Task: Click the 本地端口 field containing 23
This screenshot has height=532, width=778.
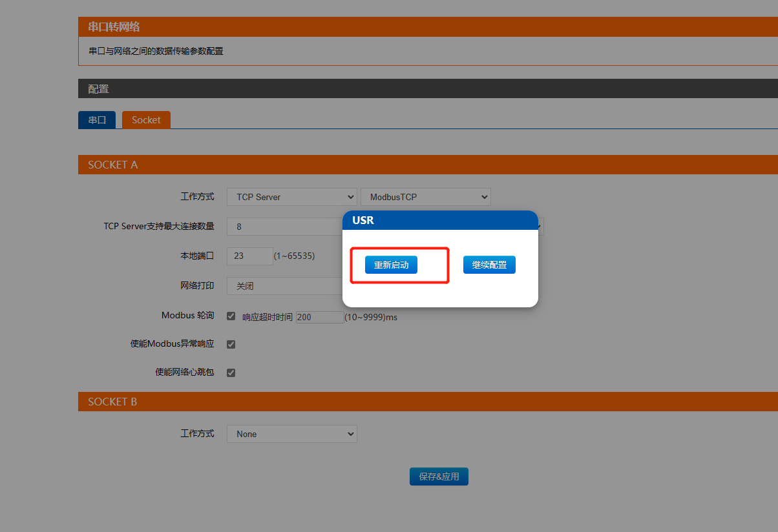Action: (249, 256)
